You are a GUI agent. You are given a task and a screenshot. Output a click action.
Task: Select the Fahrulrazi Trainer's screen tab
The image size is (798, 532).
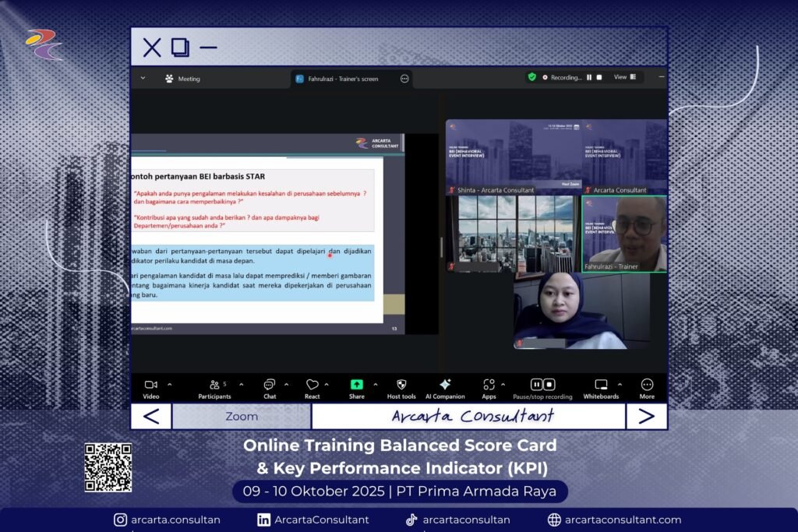pyautogui.click(x=342, y=79)
